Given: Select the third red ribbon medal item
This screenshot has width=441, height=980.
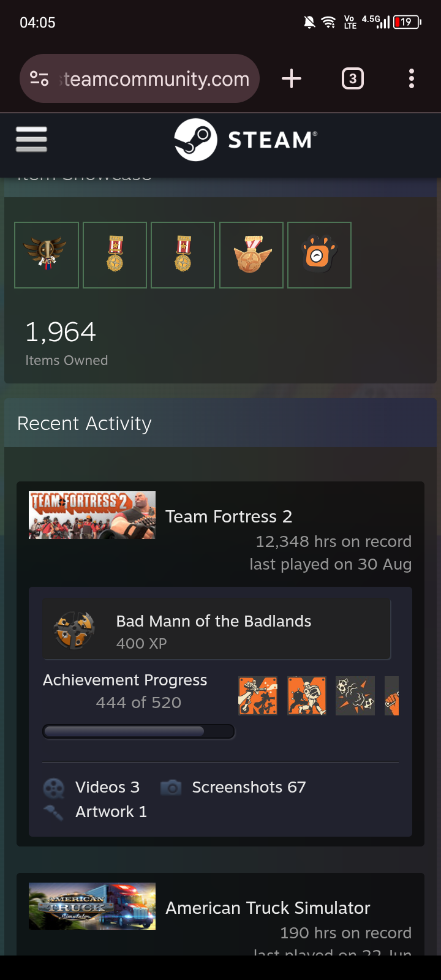Looking at the screenshot, I should pyautogui.click(x=183, y=255).
